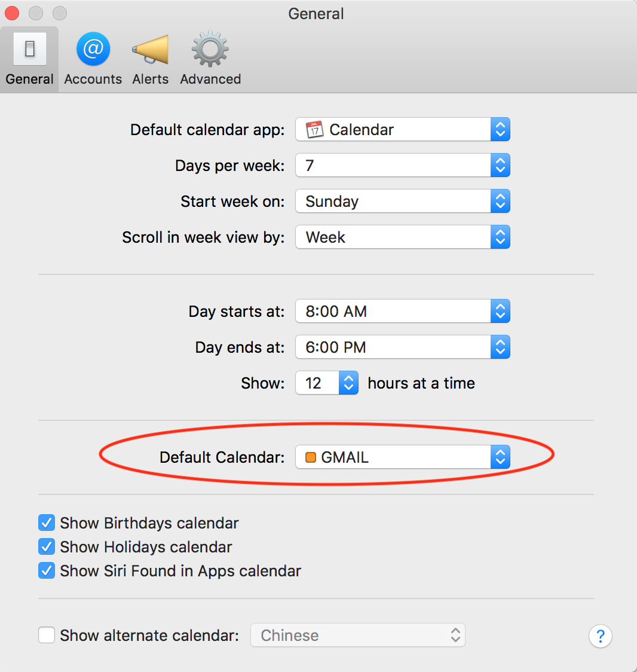This screenshot has width=637, height=672.
Task: Uncheck Show Holidays calendar
Action: click(46, 546)
